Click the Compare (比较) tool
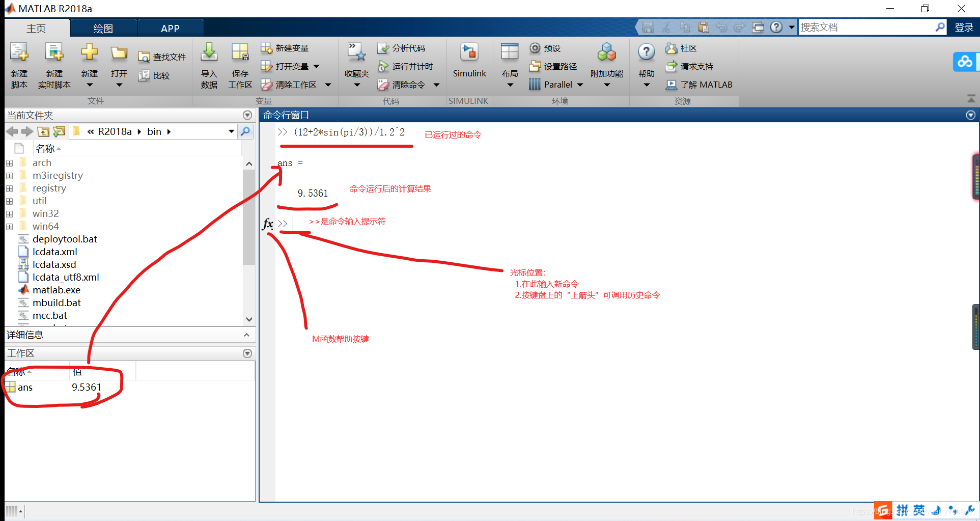This screenshot has width=980, height=521. coord(154,75)
